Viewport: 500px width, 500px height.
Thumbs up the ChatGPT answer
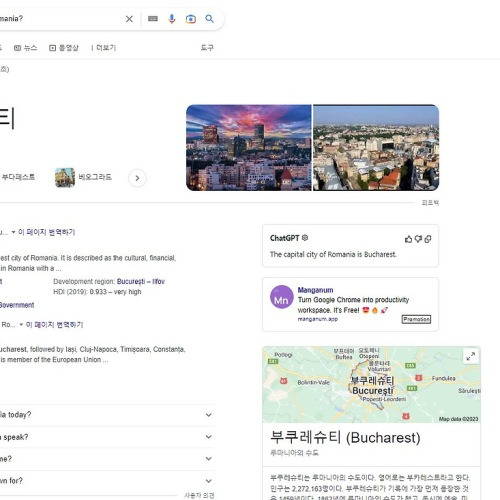point(408,239)
